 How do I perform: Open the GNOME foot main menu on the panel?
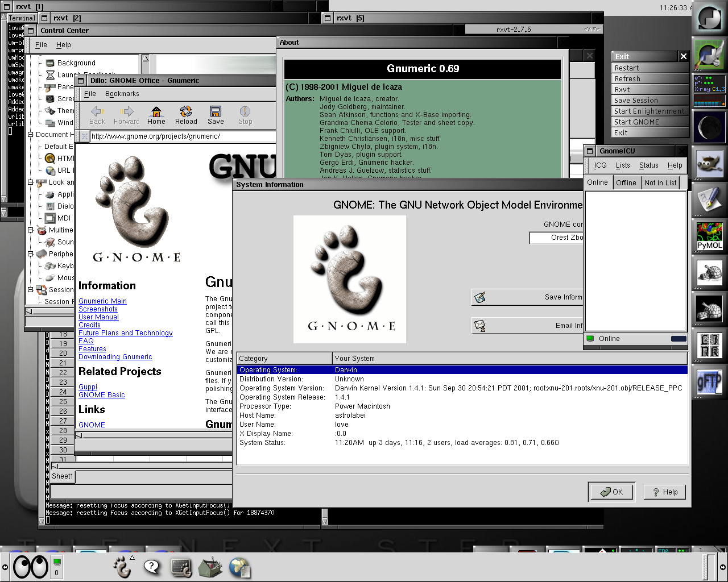coord(122,567)
